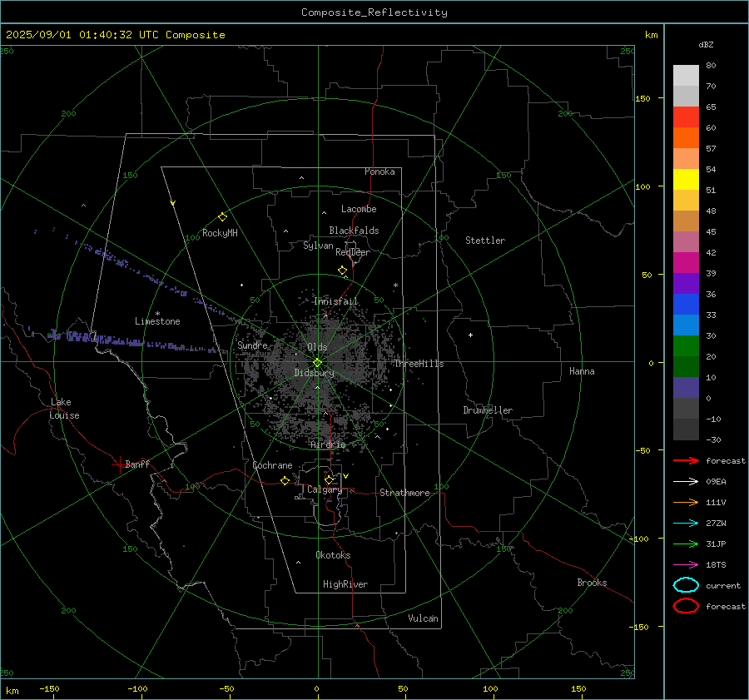The image size is (749, 700).
Task: Click the ThreeHills label
Action: tap(419, 364)
